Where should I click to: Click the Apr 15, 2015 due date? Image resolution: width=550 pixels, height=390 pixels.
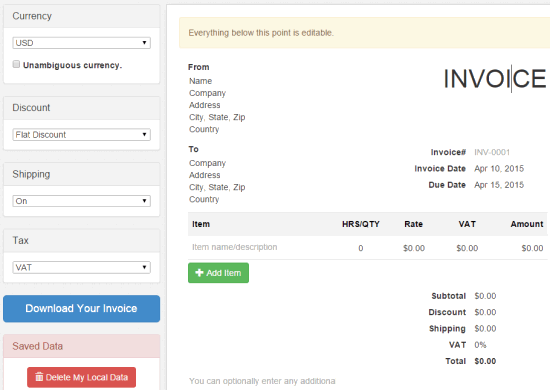coord(499,185)
